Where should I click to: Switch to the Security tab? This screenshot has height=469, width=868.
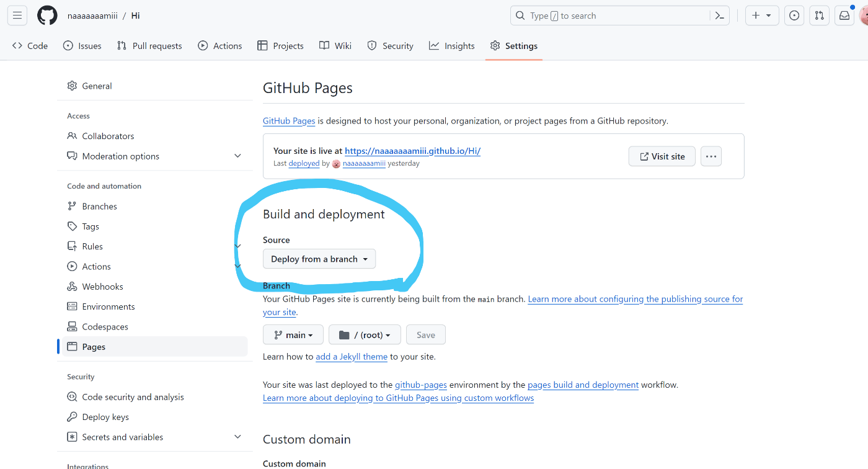(391, 46)
